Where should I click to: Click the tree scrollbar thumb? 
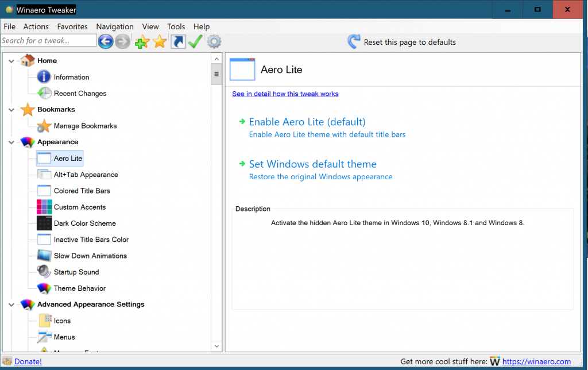216,74
